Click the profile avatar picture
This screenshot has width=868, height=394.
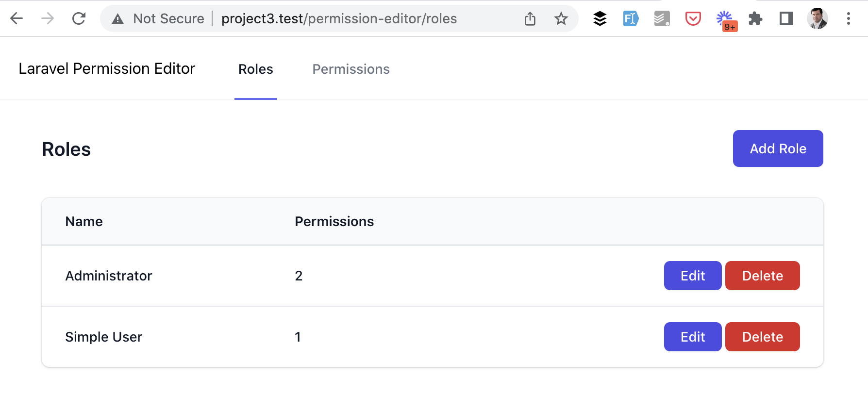tap(818, 19)
